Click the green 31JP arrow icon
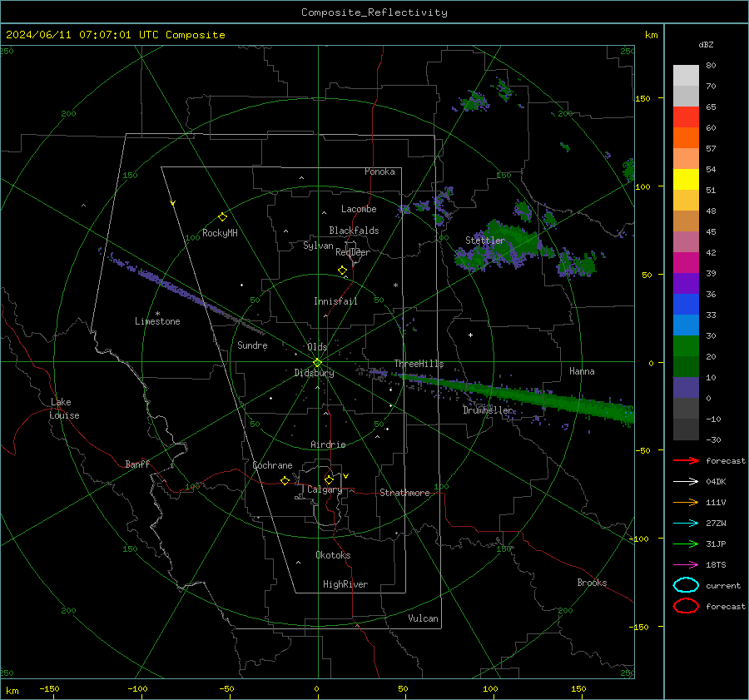The image size is (749, 700). coord(686,544)
